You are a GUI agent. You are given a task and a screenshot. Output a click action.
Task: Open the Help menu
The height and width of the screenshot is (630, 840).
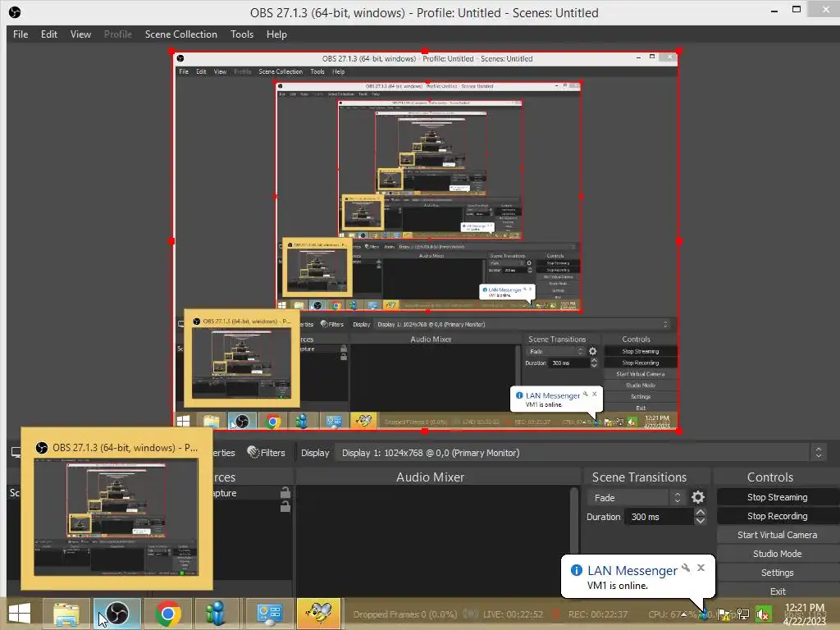coord(276,34)
